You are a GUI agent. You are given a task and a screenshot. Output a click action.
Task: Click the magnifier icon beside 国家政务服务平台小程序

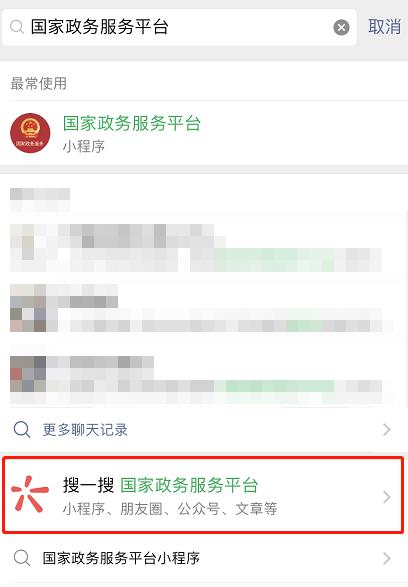click(22, 558)
